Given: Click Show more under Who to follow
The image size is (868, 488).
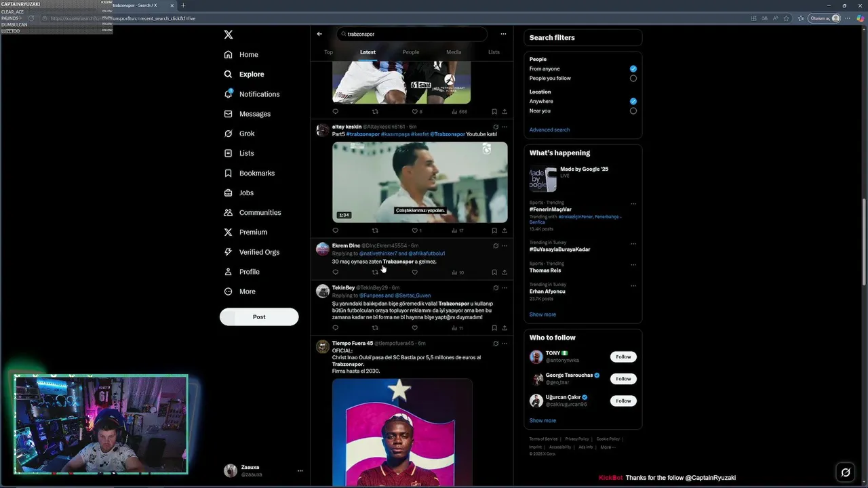Looking at the screenshot, I should 542,420.
